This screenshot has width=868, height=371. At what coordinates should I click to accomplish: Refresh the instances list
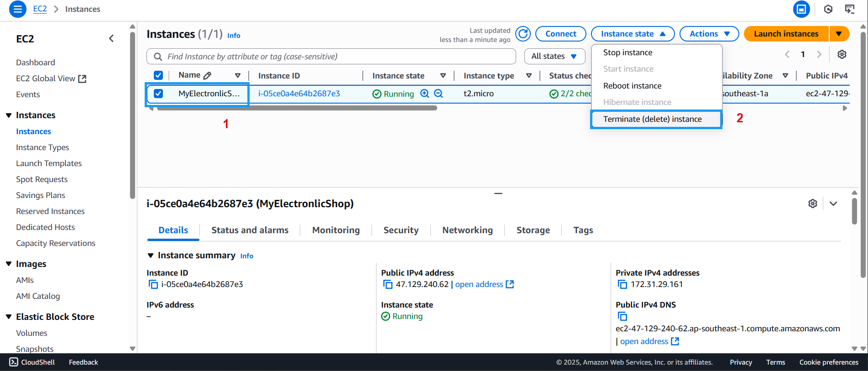click(x=523, y=34)
